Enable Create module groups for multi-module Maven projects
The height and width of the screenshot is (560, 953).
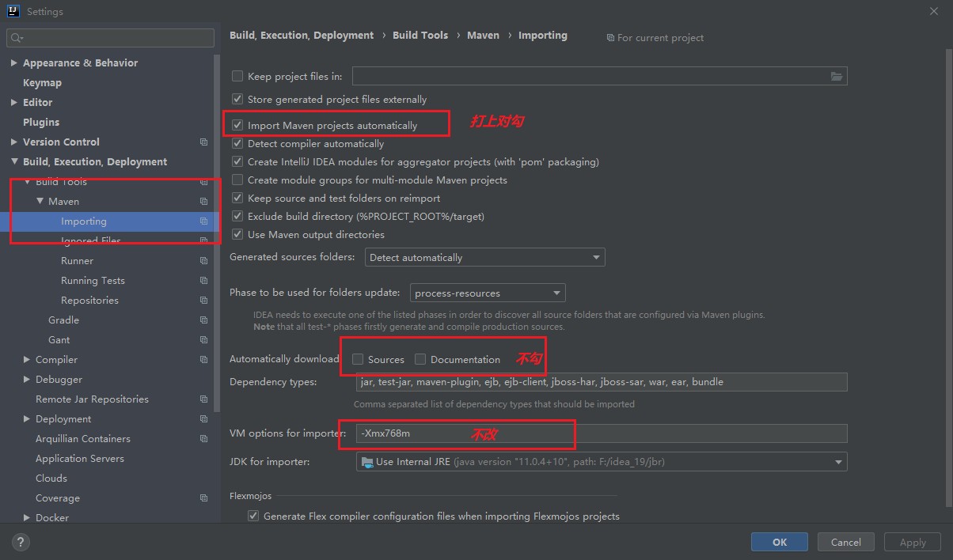[x=237, y=180]
